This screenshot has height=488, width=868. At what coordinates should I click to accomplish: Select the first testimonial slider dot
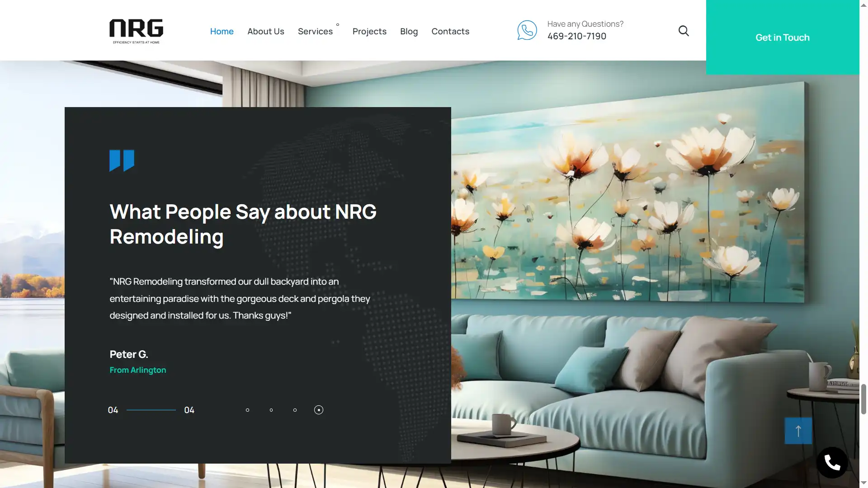click(247, 410)
